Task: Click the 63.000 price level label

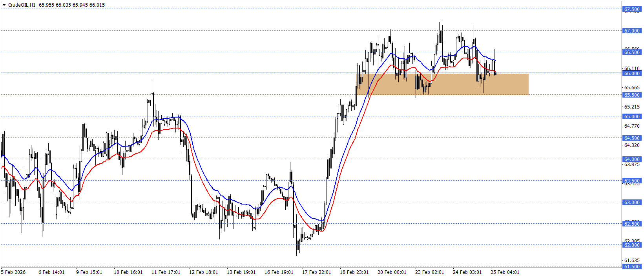Action: tap(632, 202)
